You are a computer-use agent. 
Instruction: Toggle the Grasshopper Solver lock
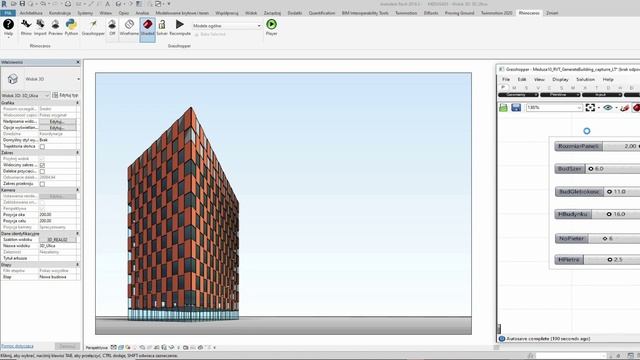tap(162, 27)
